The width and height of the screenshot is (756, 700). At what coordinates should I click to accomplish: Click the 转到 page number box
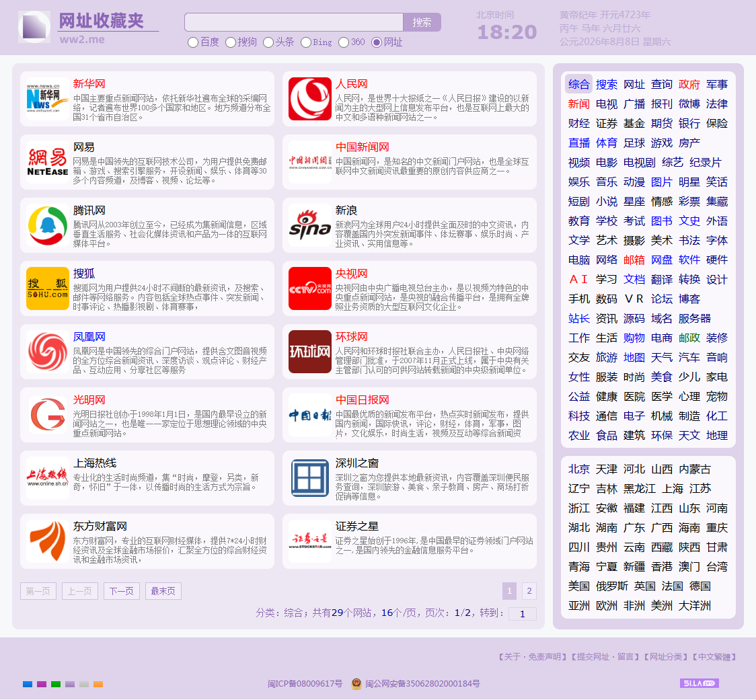click(x=522, y=614)
